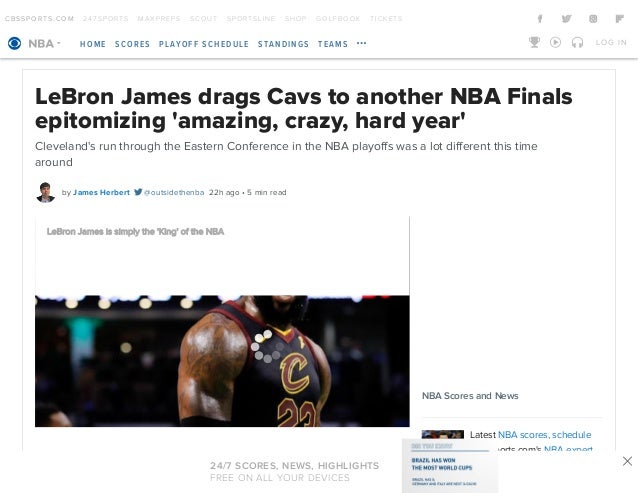Click the LeBron James video thumbnail
638x493 pixels.
pyautogui.click(x=222, y=361)
